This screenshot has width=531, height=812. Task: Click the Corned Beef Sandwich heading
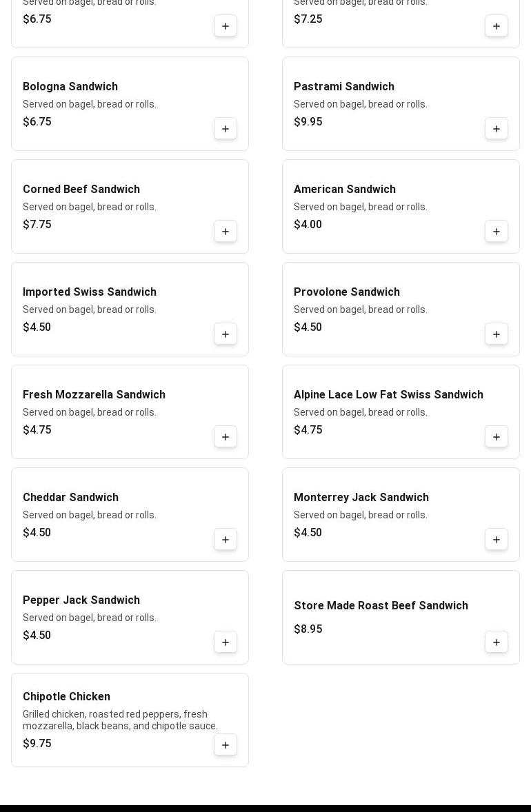(x=81, y=190)
